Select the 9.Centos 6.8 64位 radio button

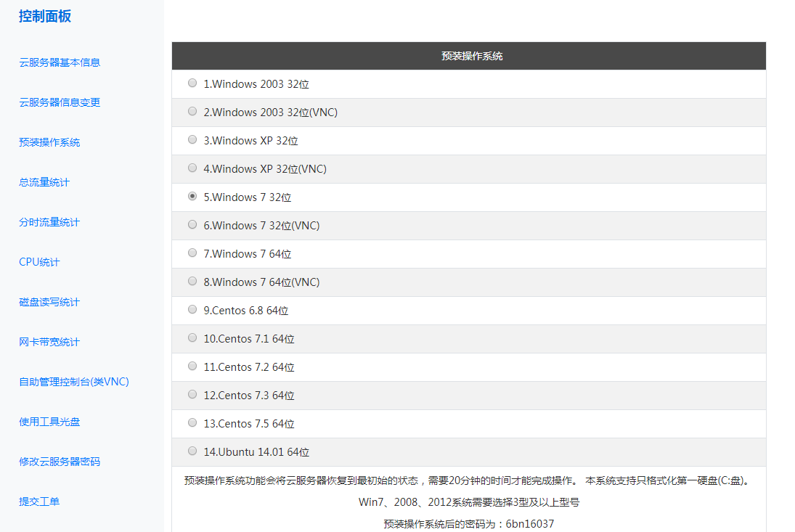(192, 310)
